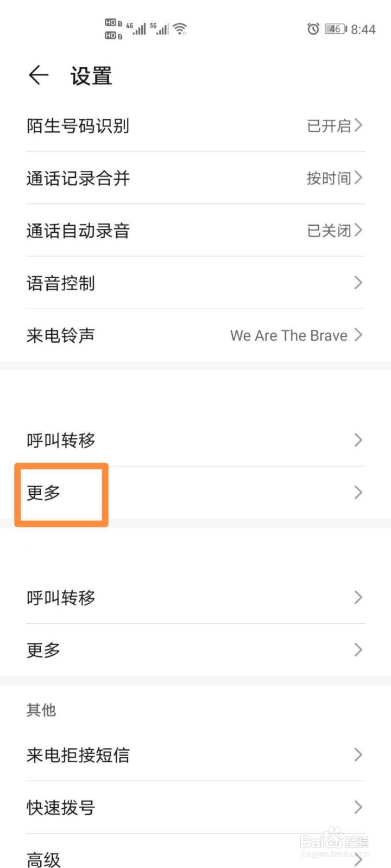This screenshot has height=868, width=391.
Task: Tap the battery level indicator
Action: point(336,29)
